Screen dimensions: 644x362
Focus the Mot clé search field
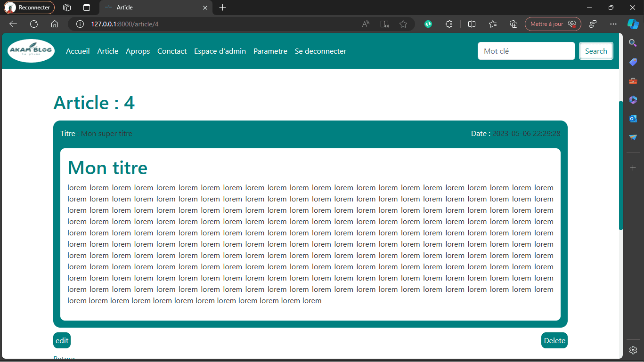[526, 51]
